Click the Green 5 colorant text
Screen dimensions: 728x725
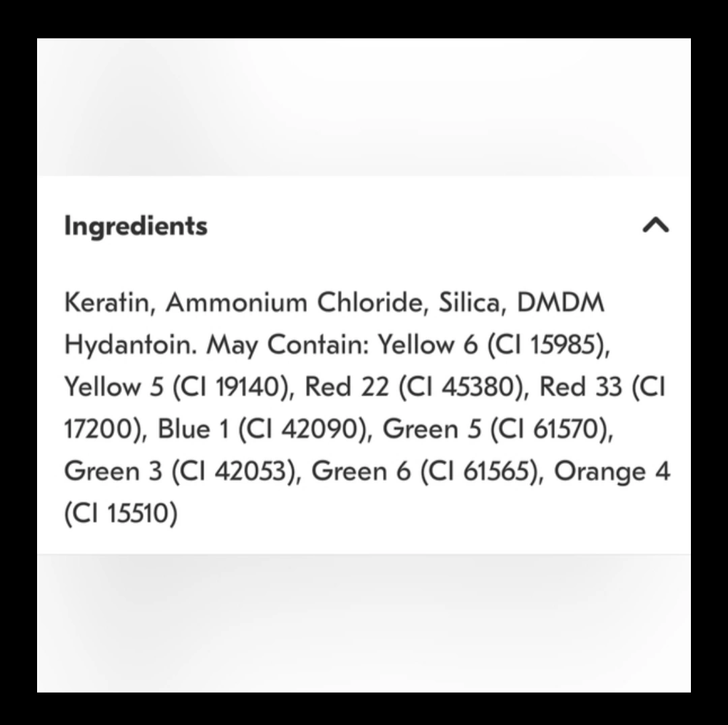pos(433,430)
